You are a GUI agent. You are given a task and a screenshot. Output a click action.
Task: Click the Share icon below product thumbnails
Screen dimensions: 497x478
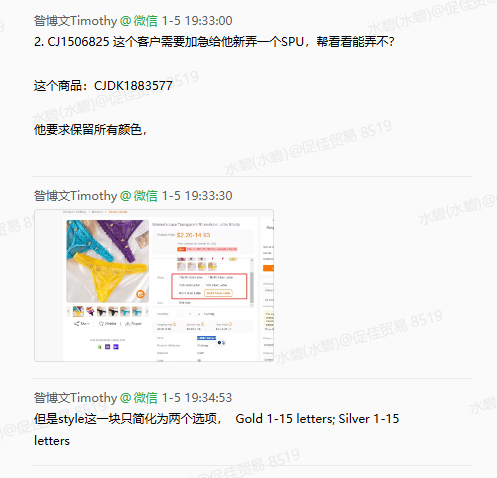click(x=77, y=324)
